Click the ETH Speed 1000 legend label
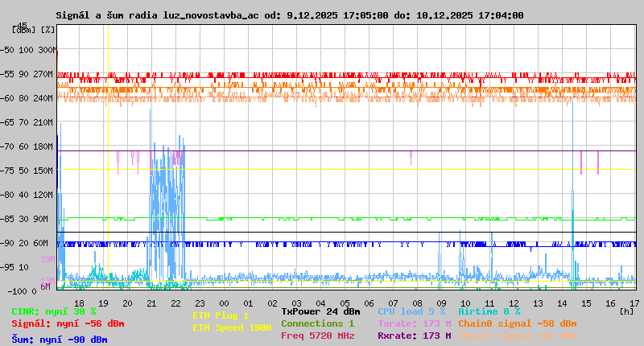This screenshot has width=644, height=346. (x=232, y=327)
